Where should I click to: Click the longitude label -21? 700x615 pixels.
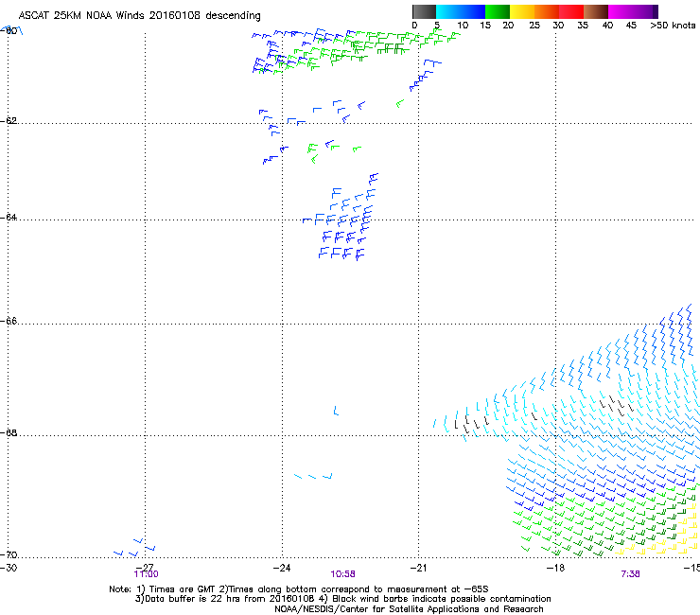pyautogui.click(x=418, y=568)
